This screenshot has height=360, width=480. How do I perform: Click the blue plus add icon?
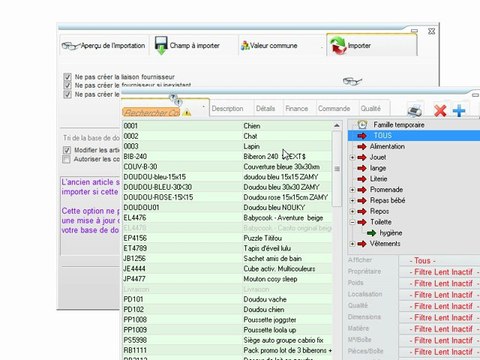(459, 110)
